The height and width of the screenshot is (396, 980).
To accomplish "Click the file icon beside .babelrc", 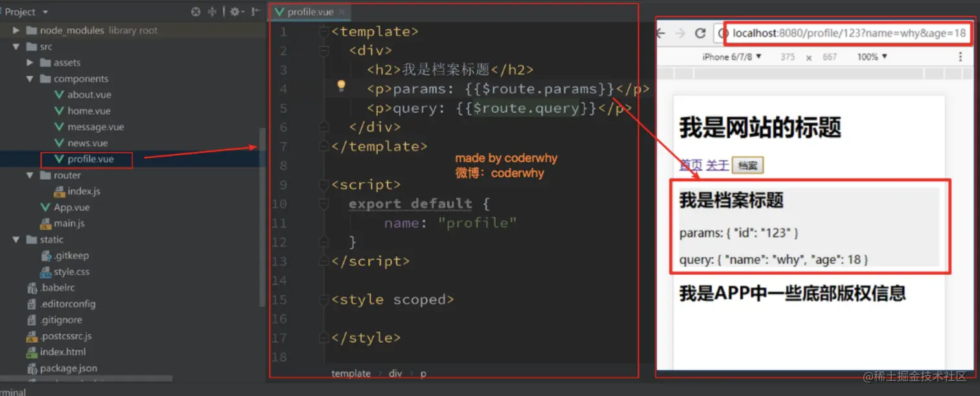I will 32,288.
